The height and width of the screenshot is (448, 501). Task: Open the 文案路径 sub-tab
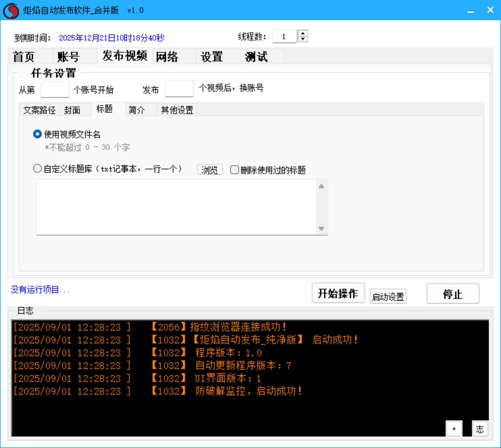coord(39,110)
